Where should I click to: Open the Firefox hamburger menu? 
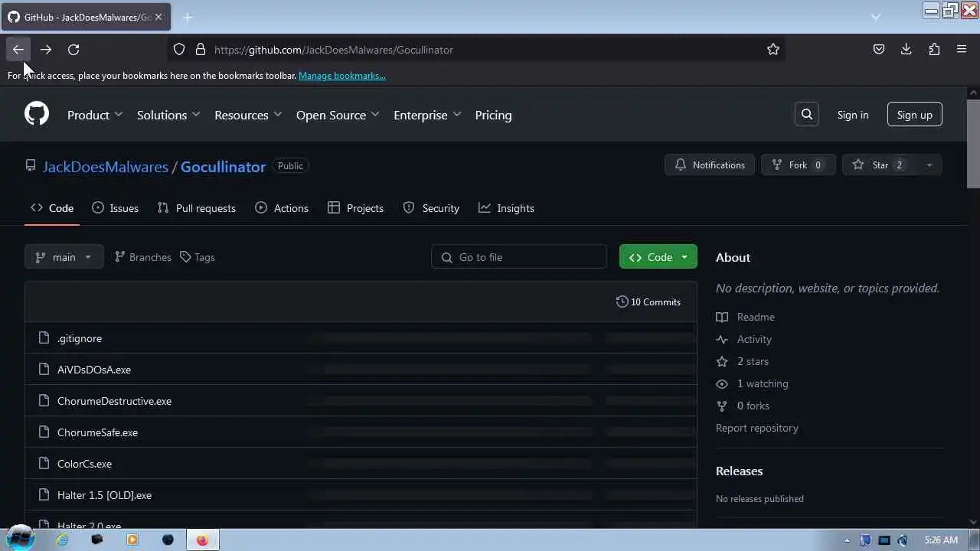[x=962, y=50]
